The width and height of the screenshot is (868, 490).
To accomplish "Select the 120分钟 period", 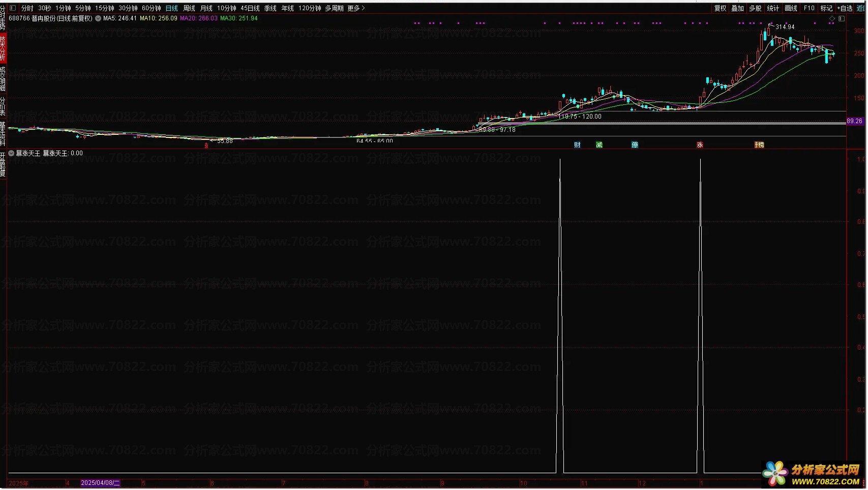I will pyautogui.click(x=310, y=8).
